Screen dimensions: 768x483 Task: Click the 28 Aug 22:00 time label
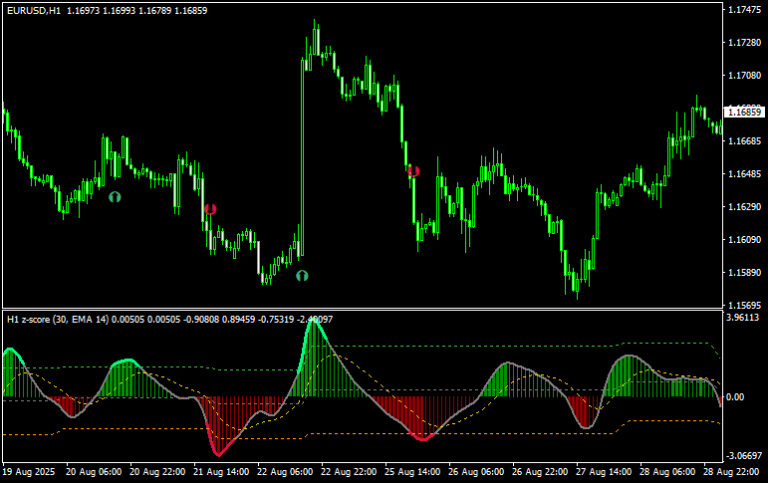point(731,472)
